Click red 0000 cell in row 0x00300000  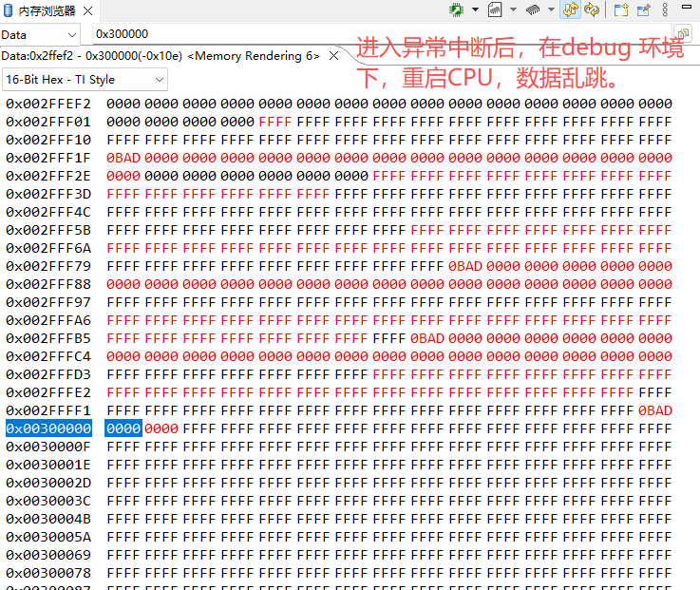(161, 428)
